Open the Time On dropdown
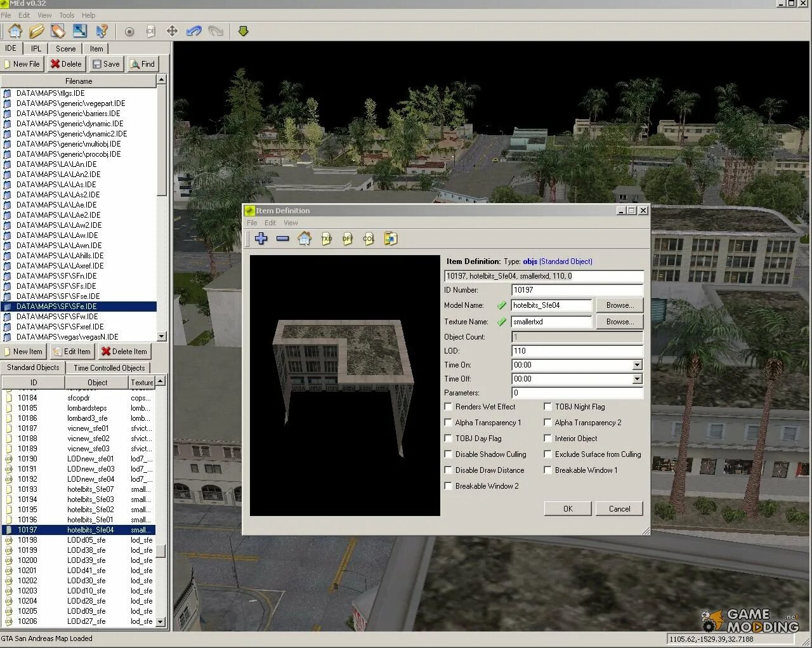The image size is (812, 648). coord(637,365)
